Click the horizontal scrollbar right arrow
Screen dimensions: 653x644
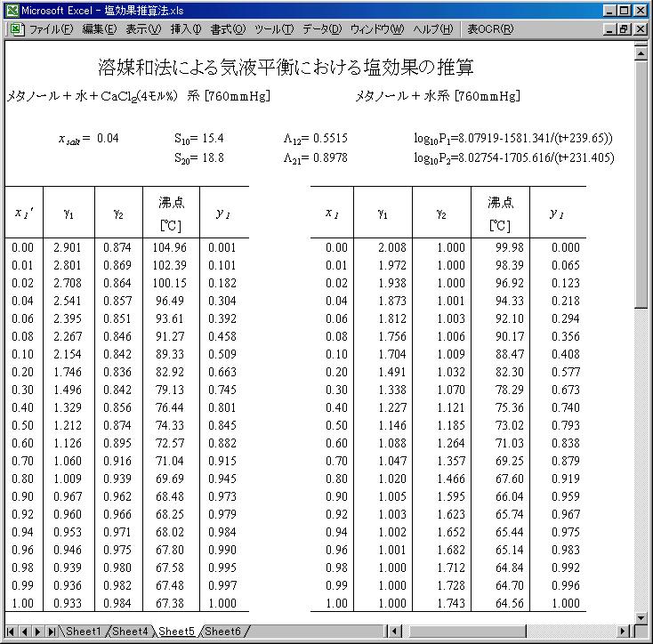click(x=626, y=632)
